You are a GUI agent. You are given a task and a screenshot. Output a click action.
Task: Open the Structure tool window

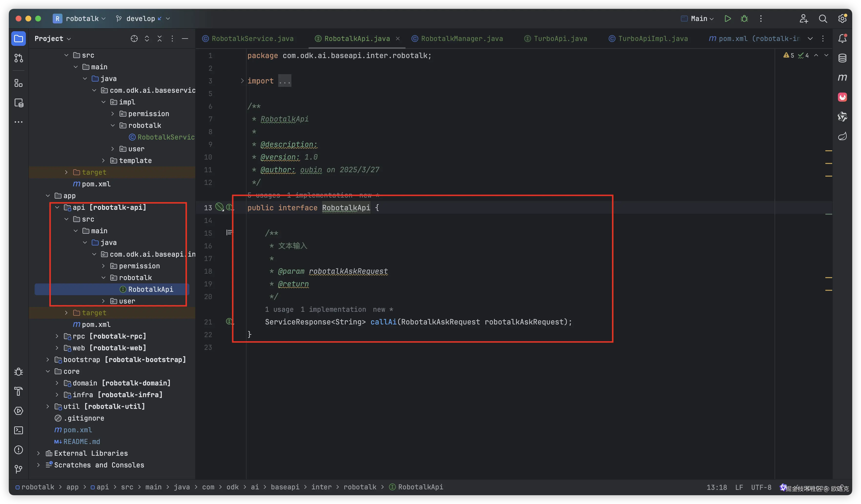[19, 83]
